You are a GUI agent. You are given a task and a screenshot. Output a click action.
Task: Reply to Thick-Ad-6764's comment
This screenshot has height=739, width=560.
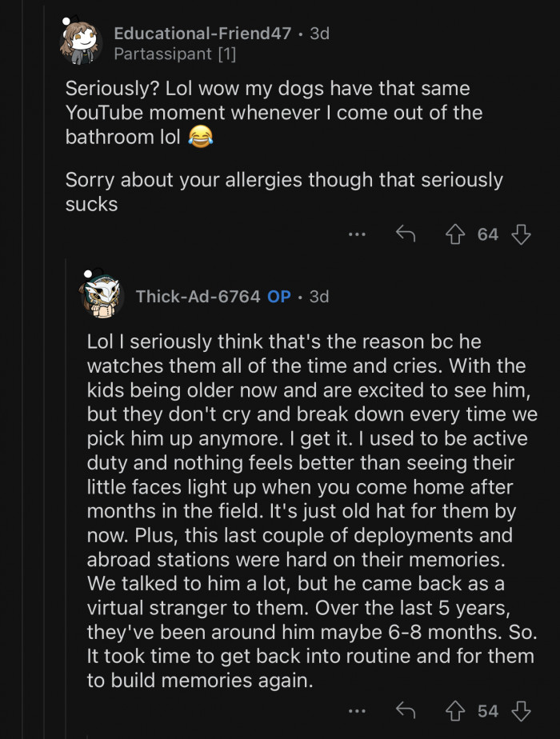406,710
